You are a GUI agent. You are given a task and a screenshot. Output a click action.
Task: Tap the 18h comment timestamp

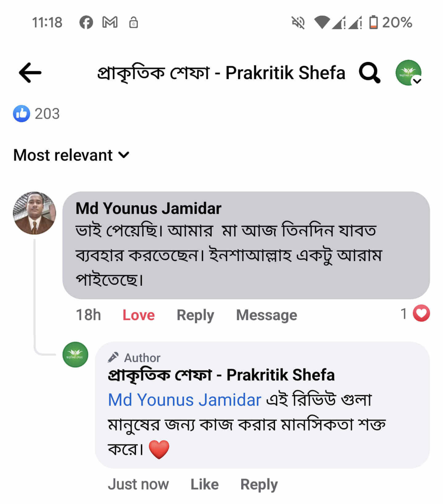(88, 315)
